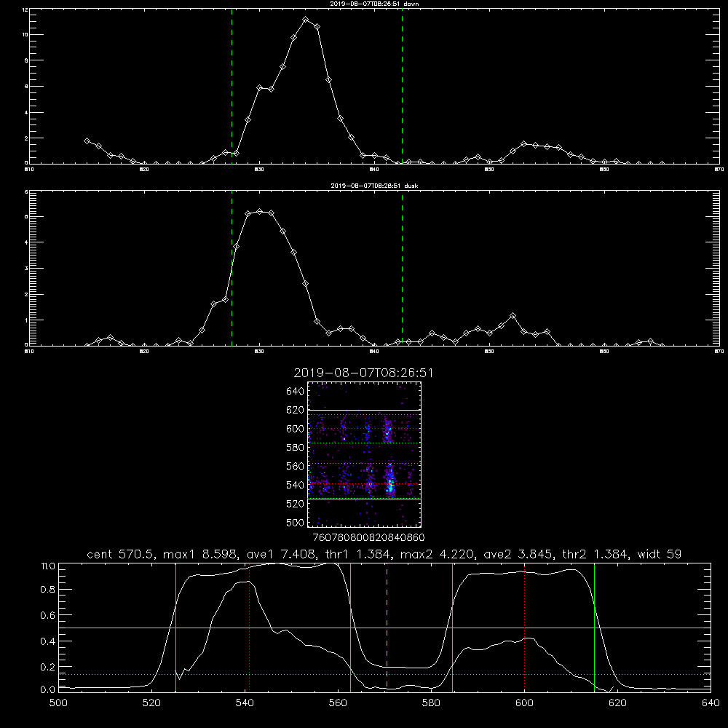Image resolution: width=728 pixels, height=728 pixels.
Task: Click dawn plot y-axis label 10
Action: pyautogui.click(x=25, y=35)
